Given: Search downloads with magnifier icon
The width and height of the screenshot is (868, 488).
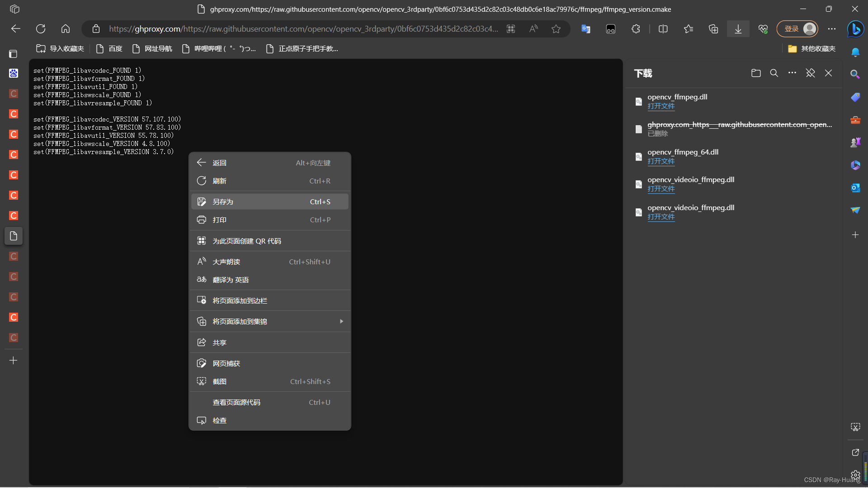Looking at the screenshot, I should (x=774, y=73).
